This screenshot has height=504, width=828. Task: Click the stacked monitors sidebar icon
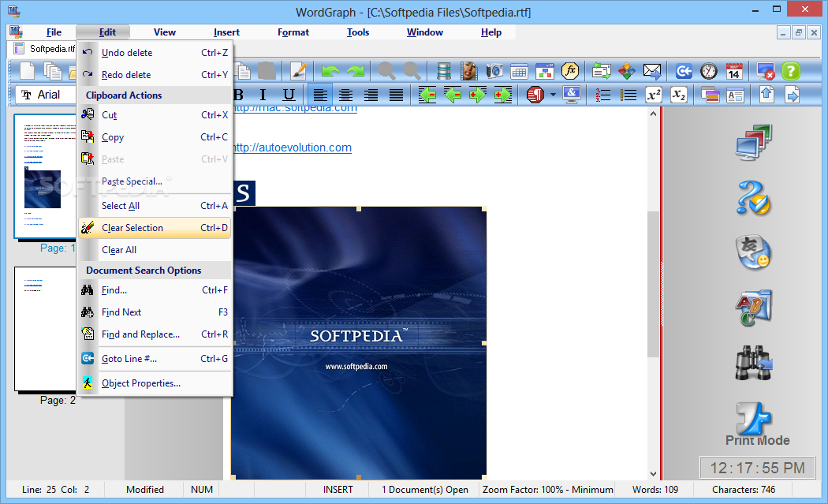pyautogui.click(x=754, y=142)
